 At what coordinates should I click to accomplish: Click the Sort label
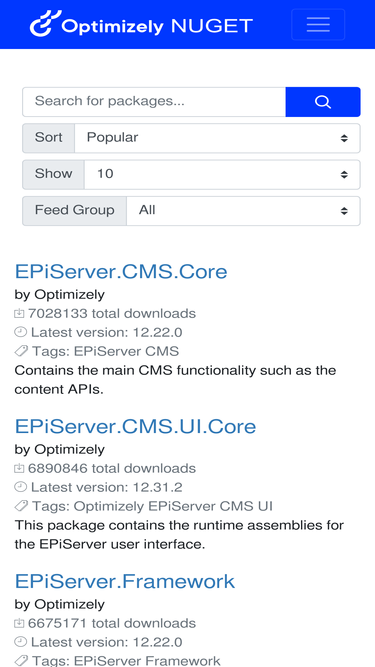48,138
